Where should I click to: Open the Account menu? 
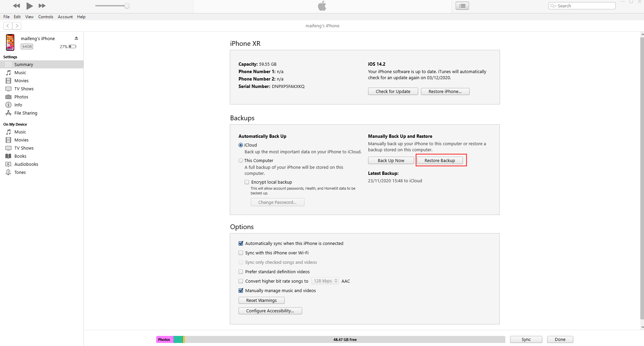(65, 17)
